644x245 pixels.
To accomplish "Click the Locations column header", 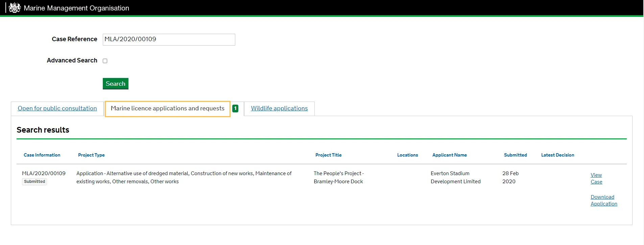I will [x=407, y=155].
